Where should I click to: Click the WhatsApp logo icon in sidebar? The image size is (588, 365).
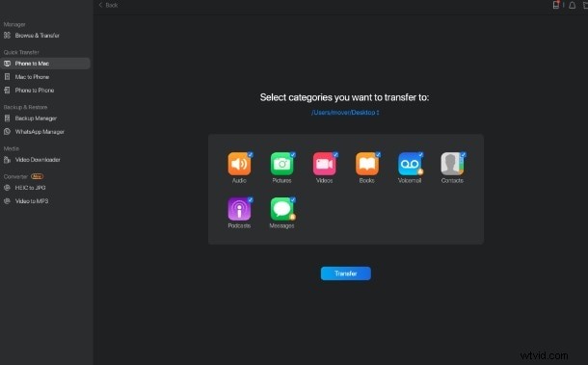coord(7,132)
